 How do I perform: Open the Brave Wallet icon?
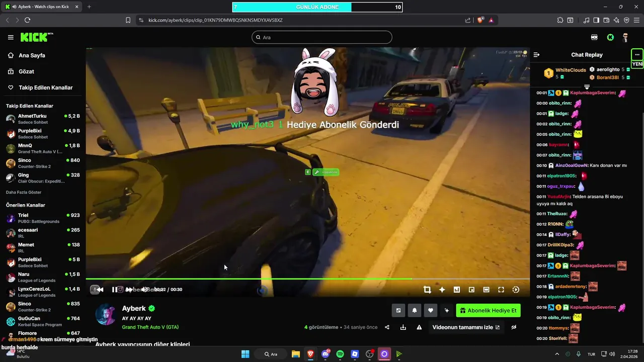click(606, 20)
